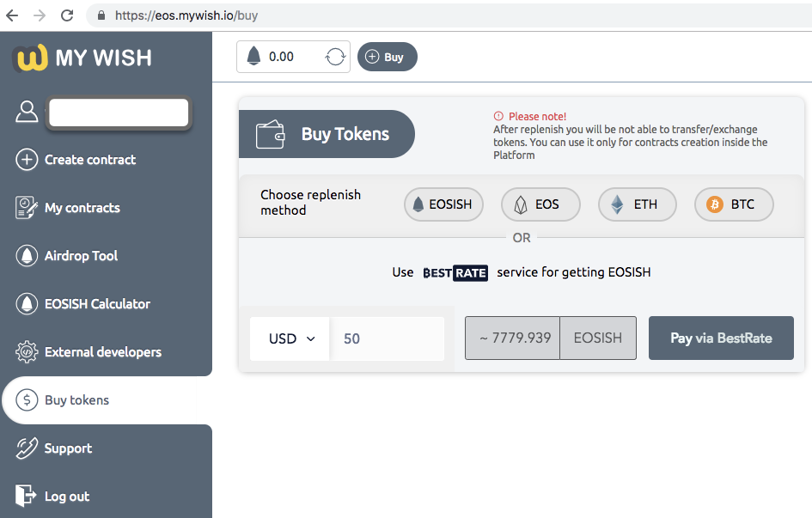Click the MY WISH logo
Image resolution: width=812 pixels, height=518 pixels.
click(82, 58)
